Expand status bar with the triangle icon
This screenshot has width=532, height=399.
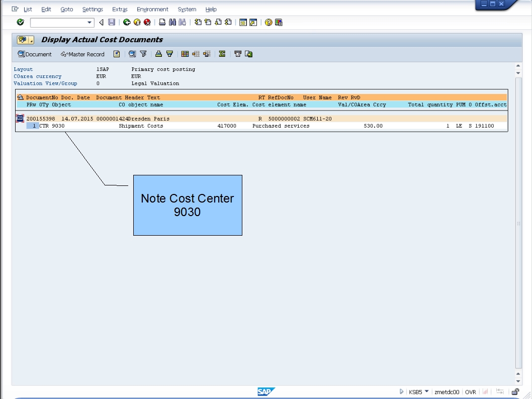pos(401,391)
